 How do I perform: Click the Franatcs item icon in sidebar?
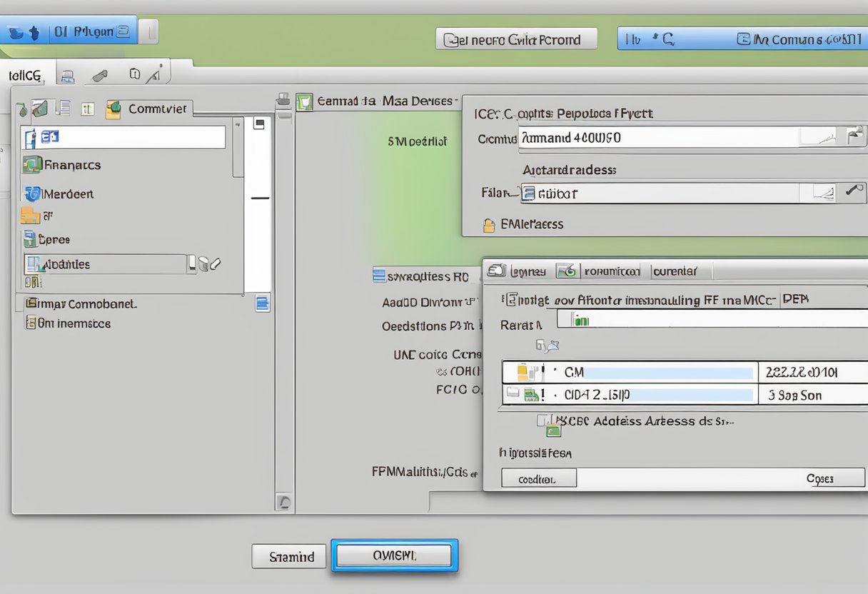coord(32,165)
